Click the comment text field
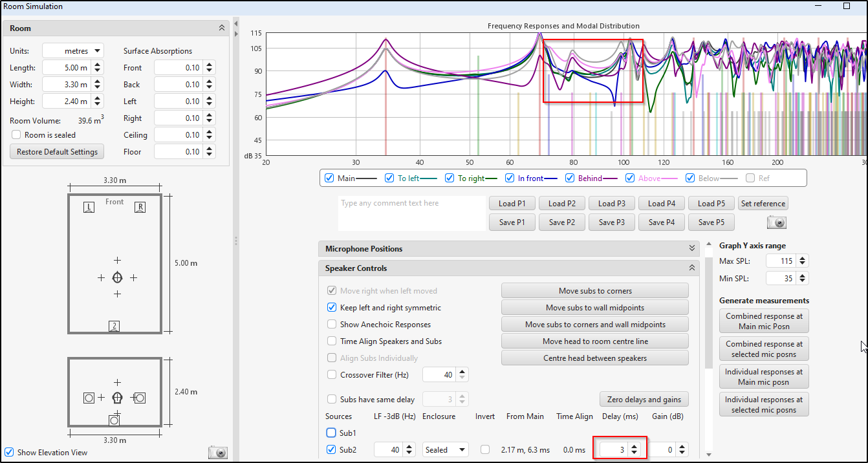Screen dimensions: 868x463 (x=411, y=213)
